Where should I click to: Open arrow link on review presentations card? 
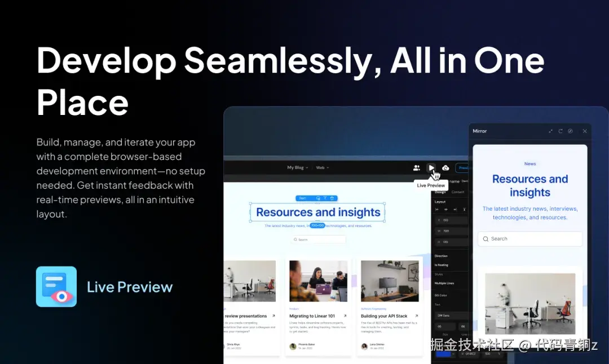point(273,316)
